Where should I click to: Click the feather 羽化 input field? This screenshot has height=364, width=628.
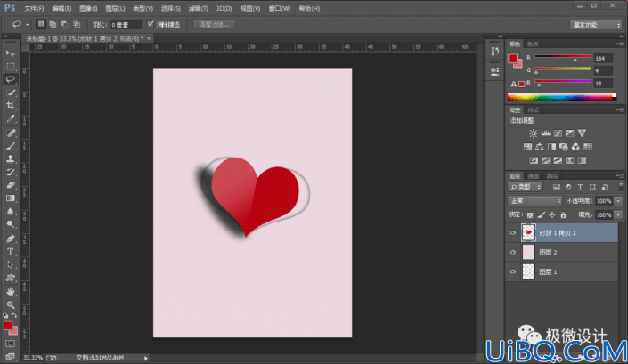[126, 25]
